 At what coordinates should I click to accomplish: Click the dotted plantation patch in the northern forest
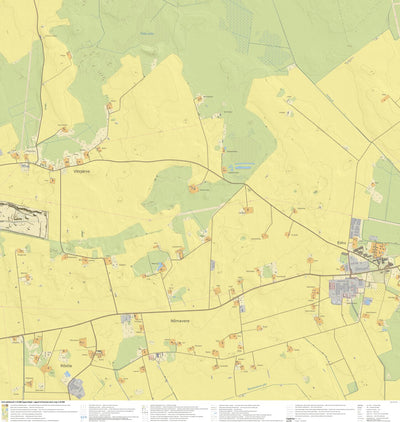(237, 27)
